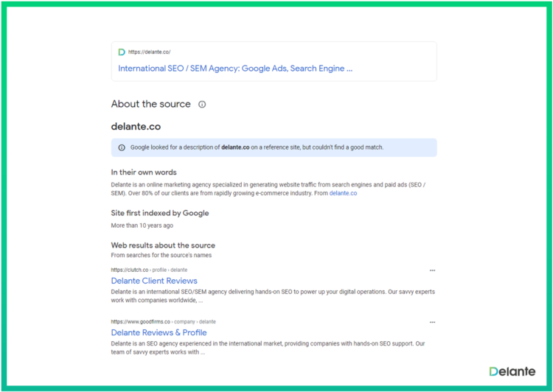Open the International SEO / SEM Agency title link
The width and height of the screenshot is (553, 392).
(x=235, y=69)
